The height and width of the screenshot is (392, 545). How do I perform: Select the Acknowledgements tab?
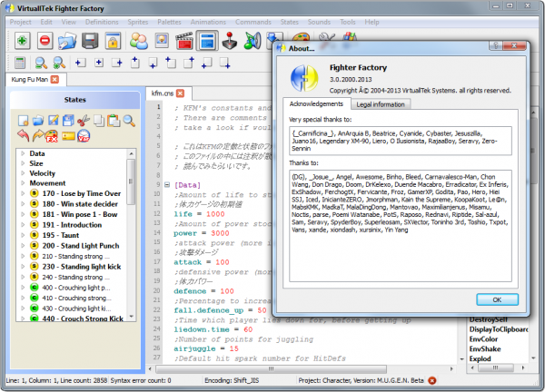(316, 103)
